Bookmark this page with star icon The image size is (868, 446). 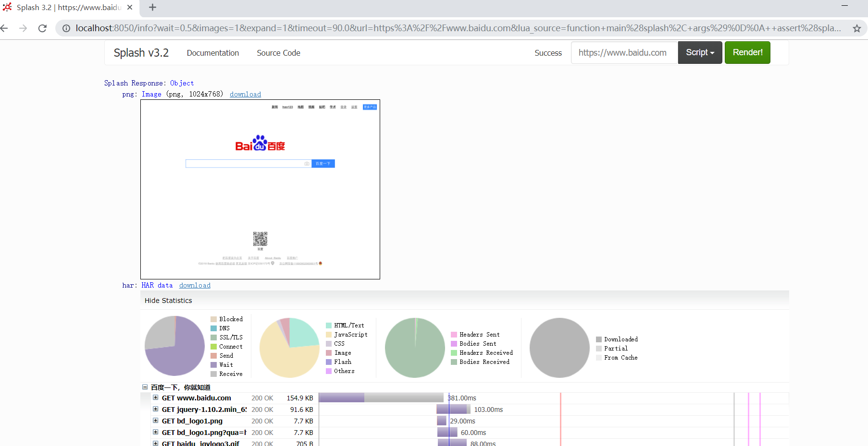click(x=856, y=28)
